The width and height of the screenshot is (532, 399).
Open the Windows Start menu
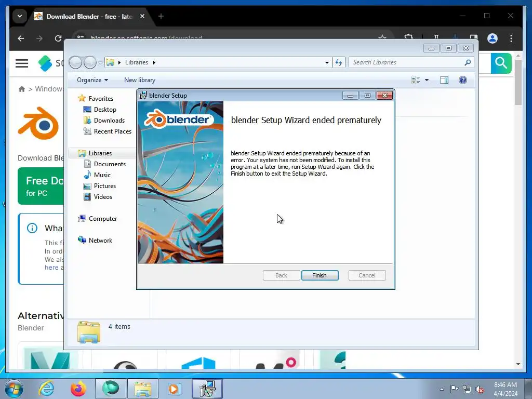coord(14,389)
